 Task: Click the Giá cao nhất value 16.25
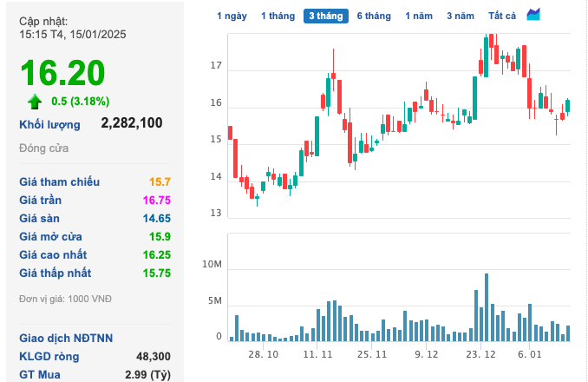156,255
